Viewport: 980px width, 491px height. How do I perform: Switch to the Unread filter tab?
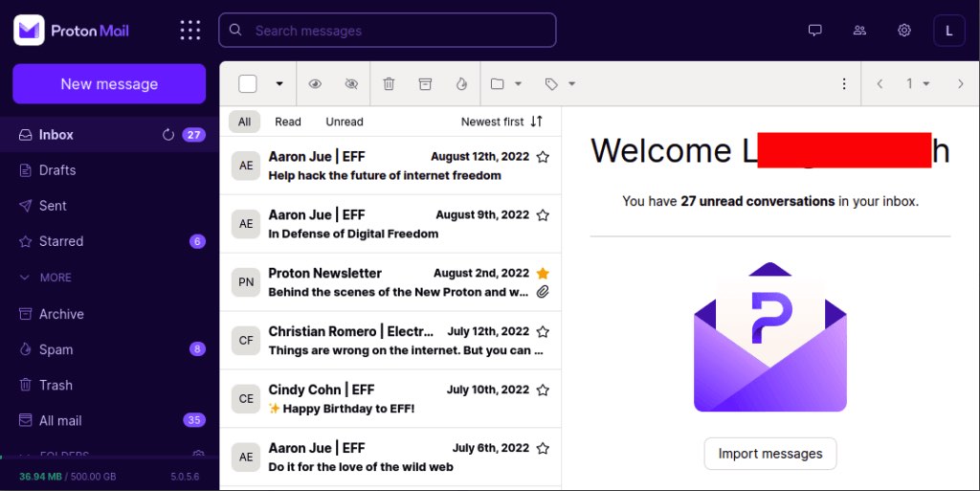tap(345, 122)
